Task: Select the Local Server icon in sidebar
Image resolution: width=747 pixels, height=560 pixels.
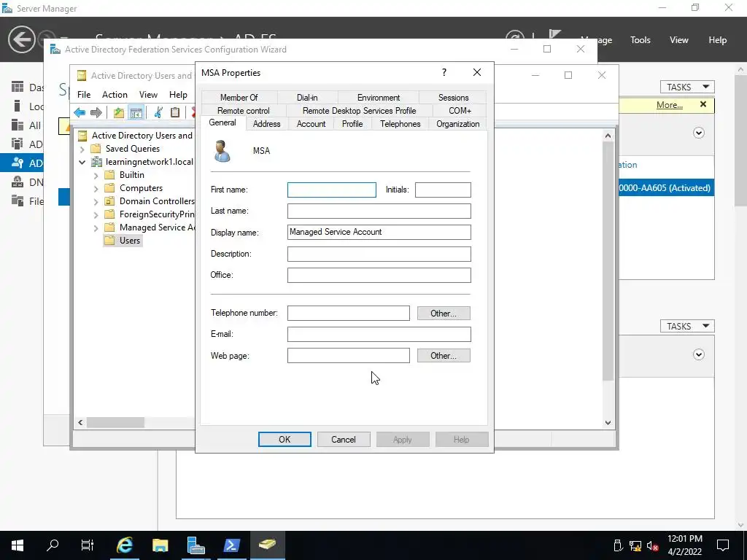Action: (18, 106)
